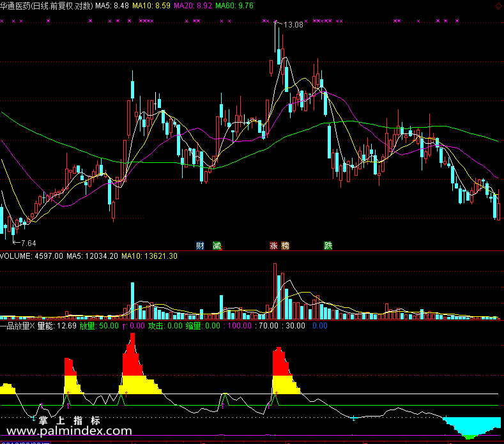This screenshot has width=504, height=444.
Task: Click the VOLUME: 4597.00 label
Action: [31, 256]
